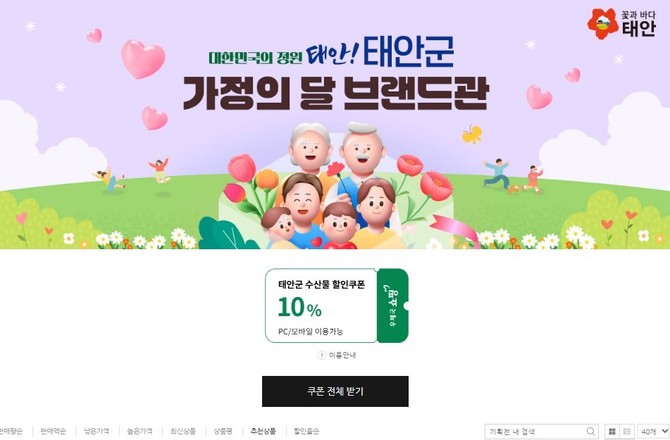Sort by 할인율순
Screen dimensions: 670x440
point(306,431)
